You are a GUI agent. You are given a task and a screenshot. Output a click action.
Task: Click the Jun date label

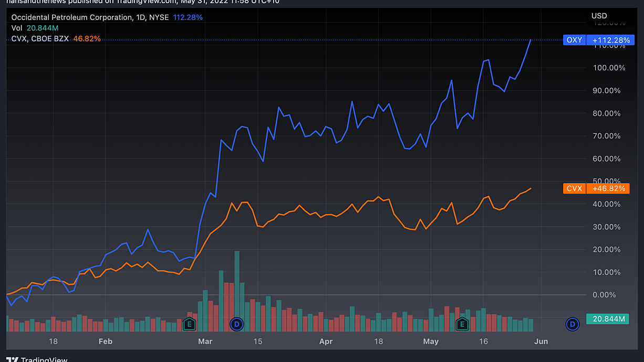coord(541,341)
